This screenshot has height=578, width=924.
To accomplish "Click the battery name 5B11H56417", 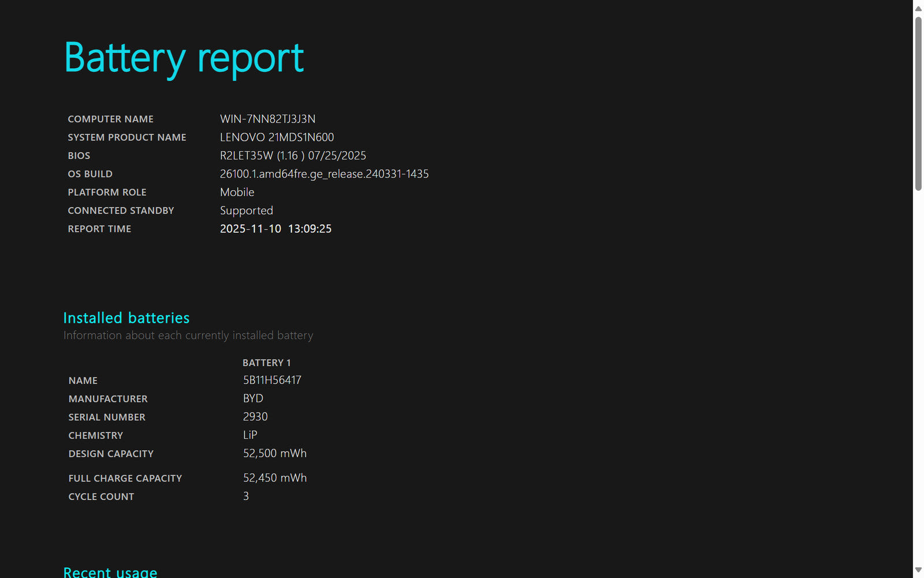I will coord(272,380).
